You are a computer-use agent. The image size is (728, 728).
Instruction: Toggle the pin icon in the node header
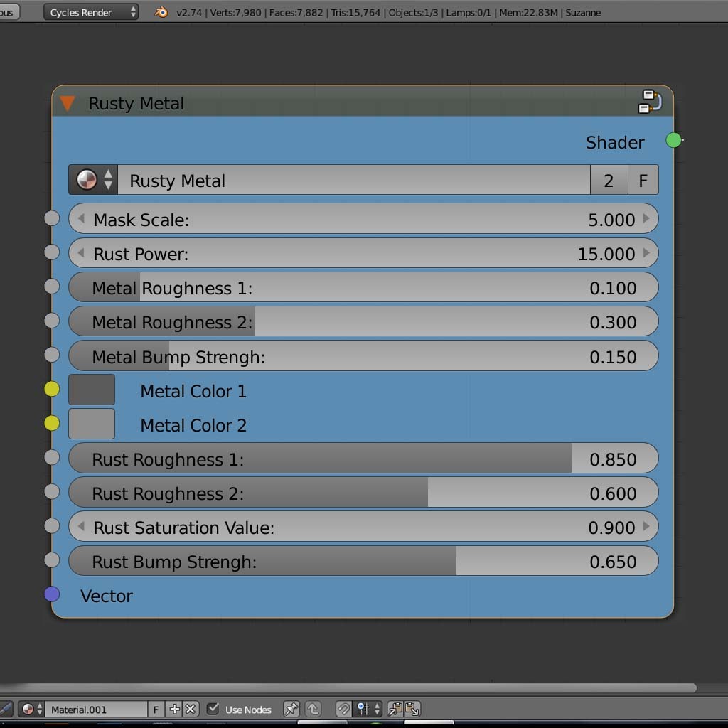[291, 709]
